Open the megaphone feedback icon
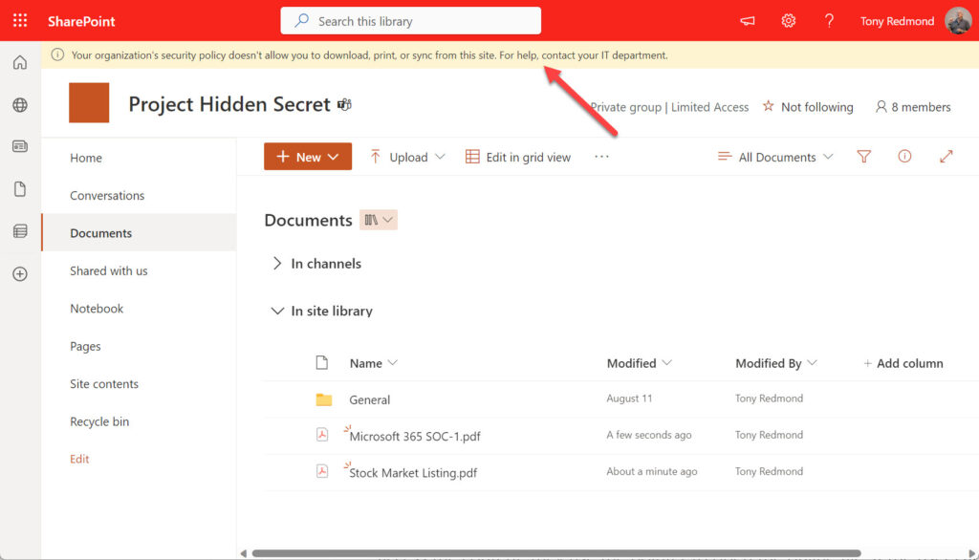The height and width of the screenshot is (560, 979). point(748,21)
